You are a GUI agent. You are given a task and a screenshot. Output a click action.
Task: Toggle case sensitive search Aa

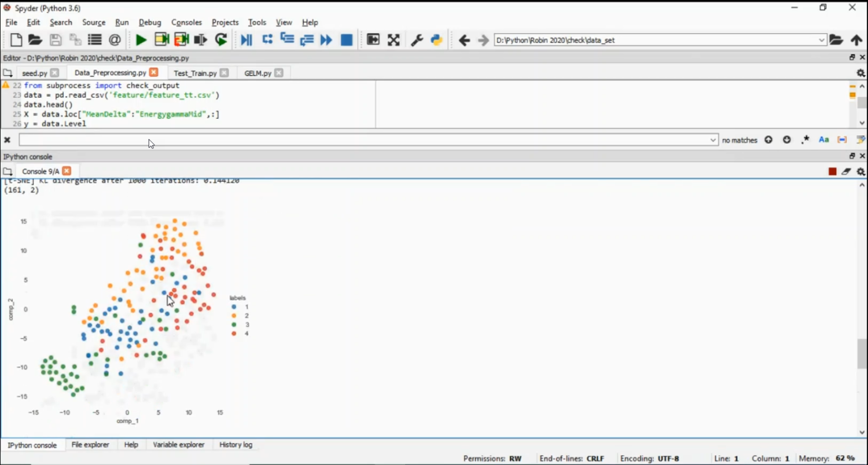pos(823,140)
